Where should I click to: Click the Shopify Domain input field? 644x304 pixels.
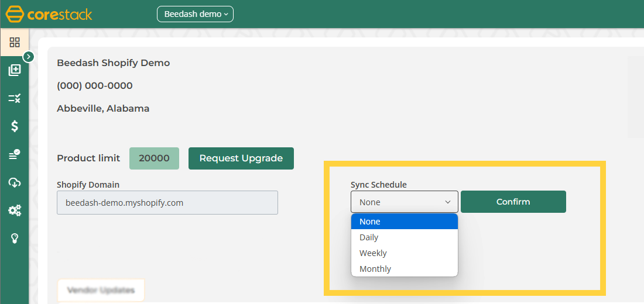tap(167, 203)
